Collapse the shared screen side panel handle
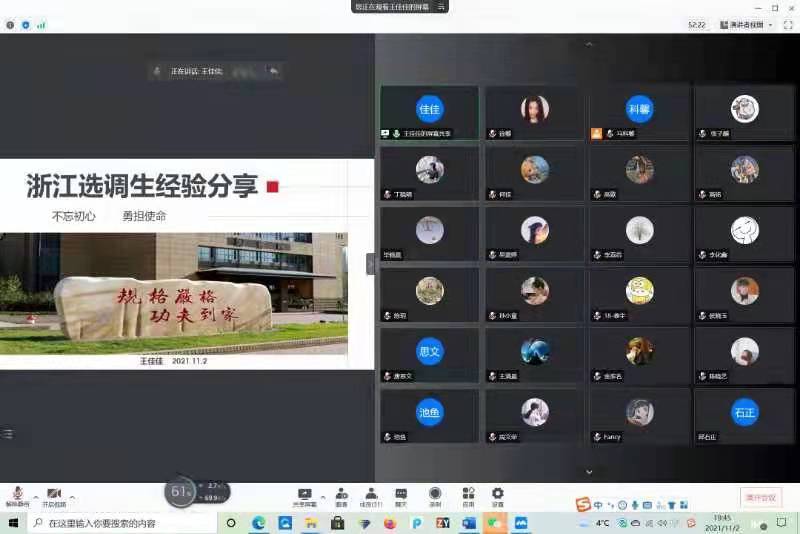This screenshot has height=534, width=800. coord(370,264)
